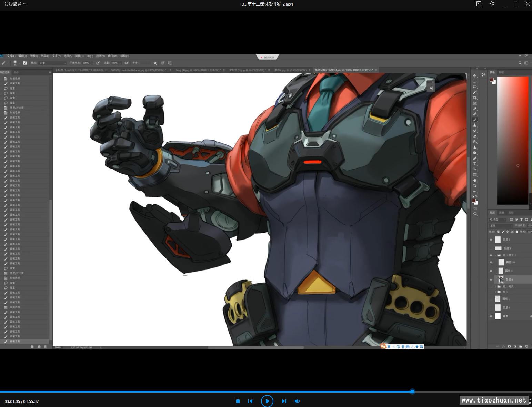Select the Eraser tool
The image size is (532, 407).
[475, 136]
